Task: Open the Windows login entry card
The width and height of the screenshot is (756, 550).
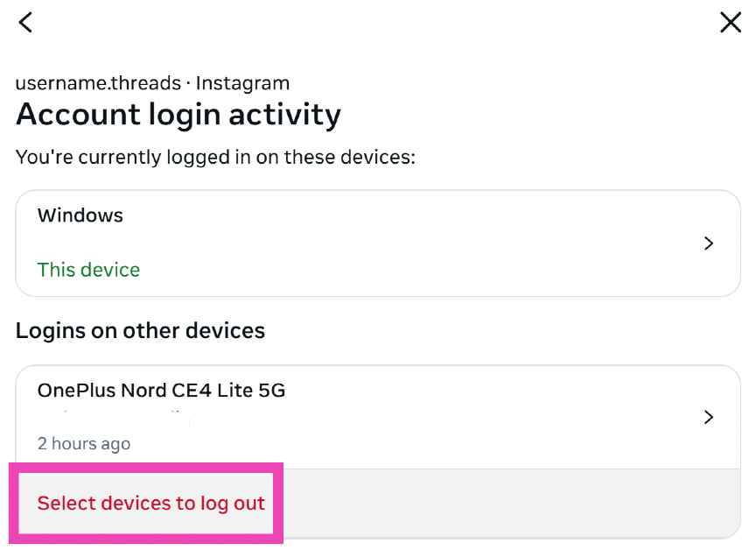Action: (378, 243)
